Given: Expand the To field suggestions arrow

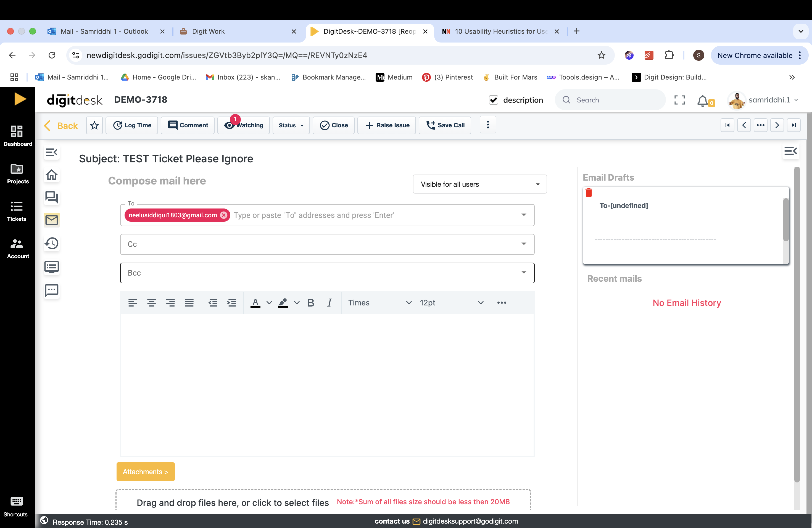Looking at the screenshot, I should (x=524, y=215).
